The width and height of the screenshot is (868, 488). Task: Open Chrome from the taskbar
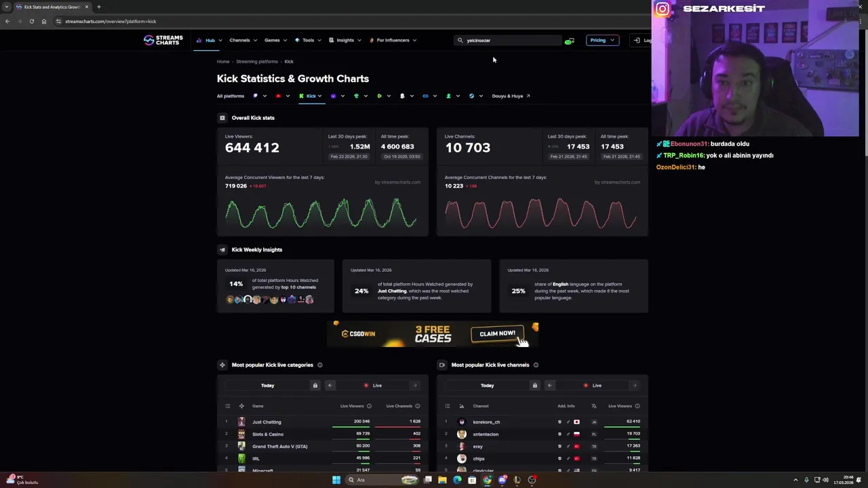coord(487,480)
